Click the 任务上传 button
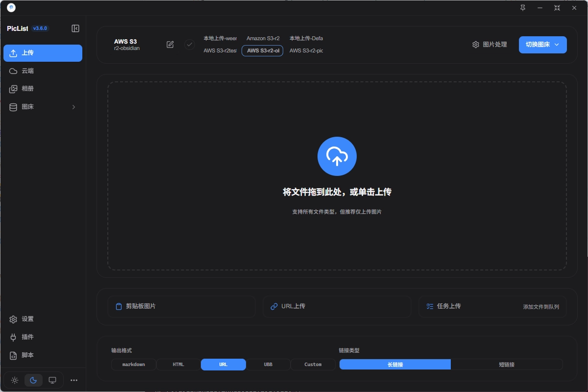The image size is (588, 392). [492, 306]
